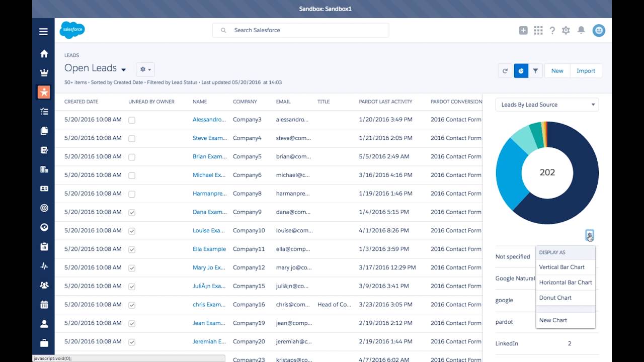Click the Search Salesforce field
The image size is (644, 362).
click(301, 30)
